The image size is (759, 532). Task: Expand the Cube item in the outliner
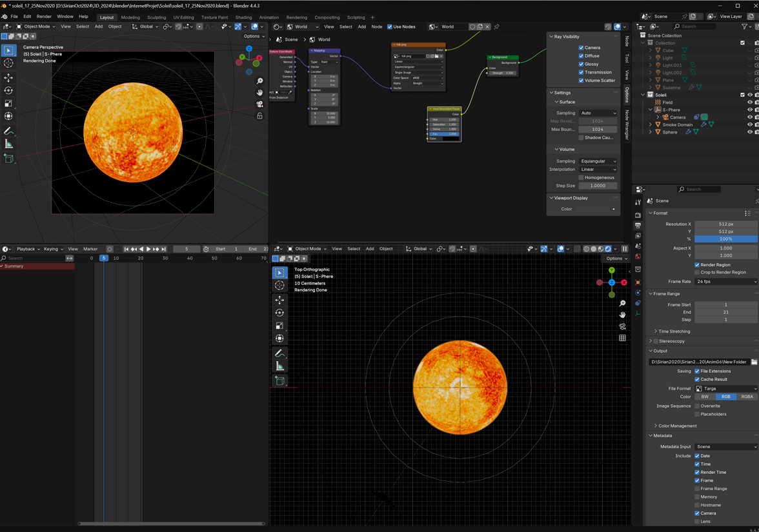click(x=649, y=50)
